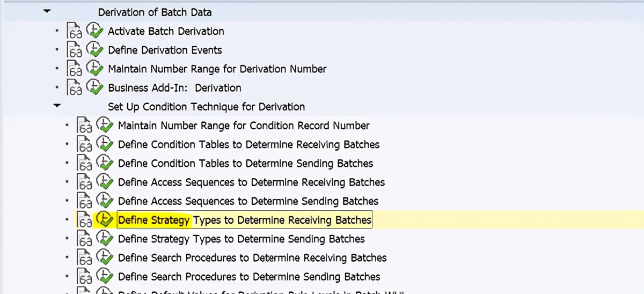Select Maintain Number Range for Derivation Number

[217, 69]
